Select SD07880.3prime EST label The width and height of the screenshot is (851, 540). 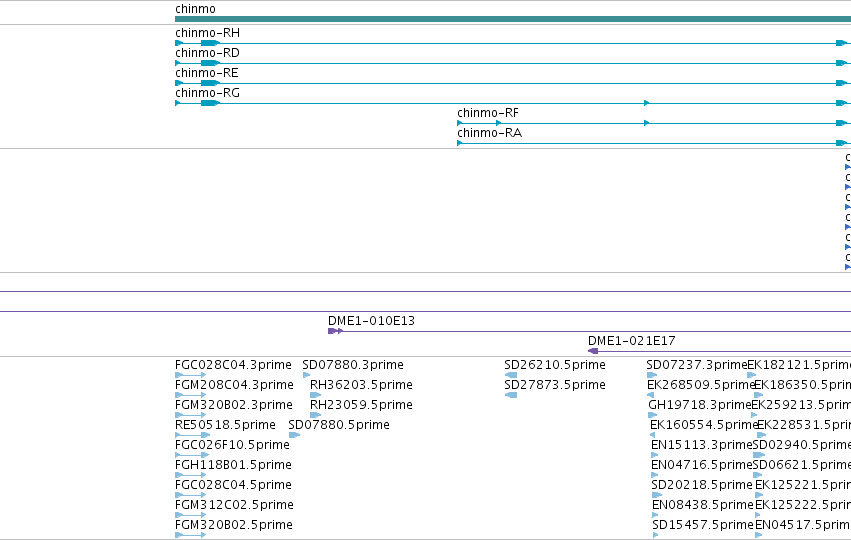pos(353,365)
